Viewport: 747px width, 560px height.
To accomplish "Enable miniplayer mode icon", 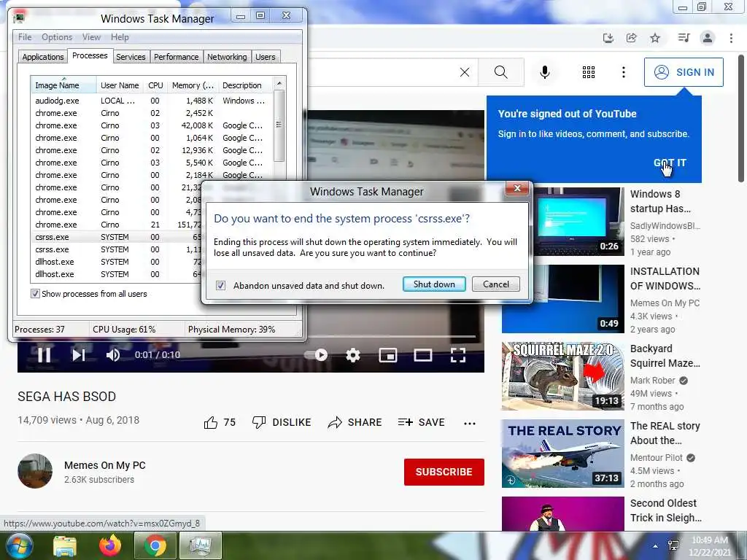I will pos(388,355).
